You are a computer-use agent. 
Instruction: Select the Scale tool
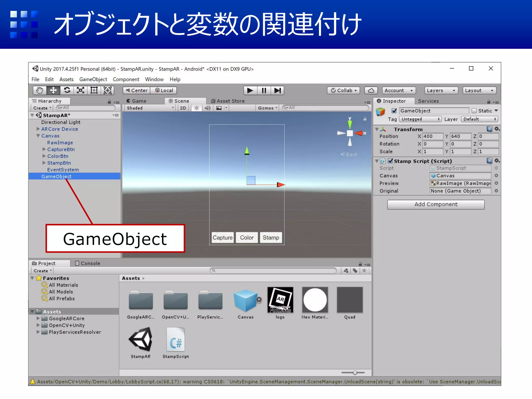[80, 90]
